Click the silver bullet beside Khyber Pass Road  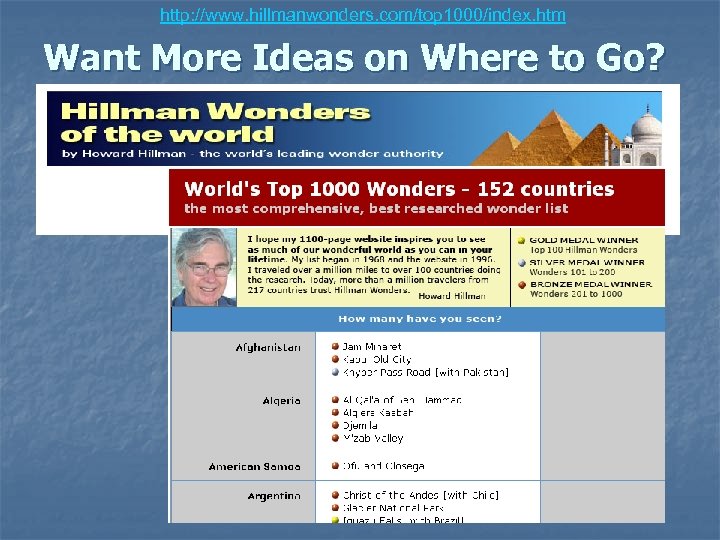(x=335, y=372)
